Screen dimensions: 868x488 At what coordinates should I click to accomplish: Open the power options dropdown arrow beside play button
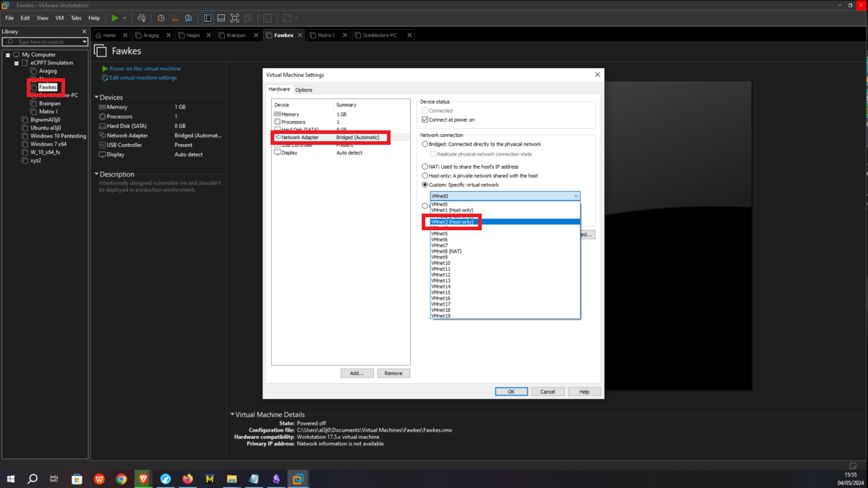(124, 17)
